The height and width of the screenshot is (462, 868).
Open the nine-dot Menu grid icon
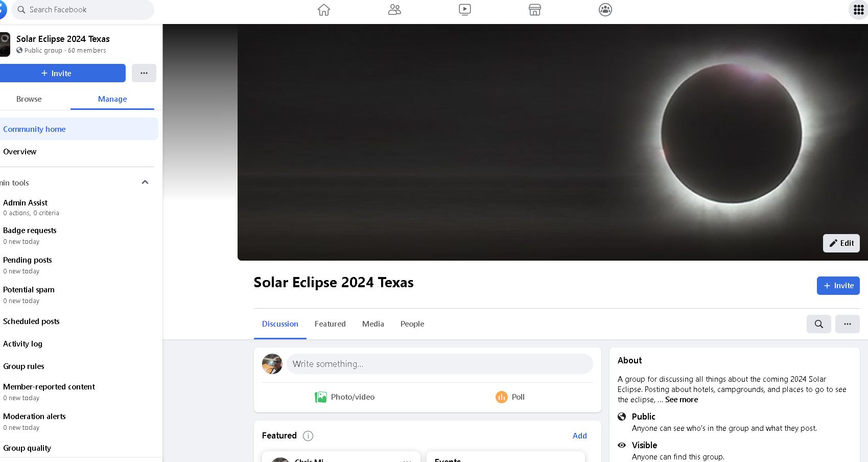point(858,10)
